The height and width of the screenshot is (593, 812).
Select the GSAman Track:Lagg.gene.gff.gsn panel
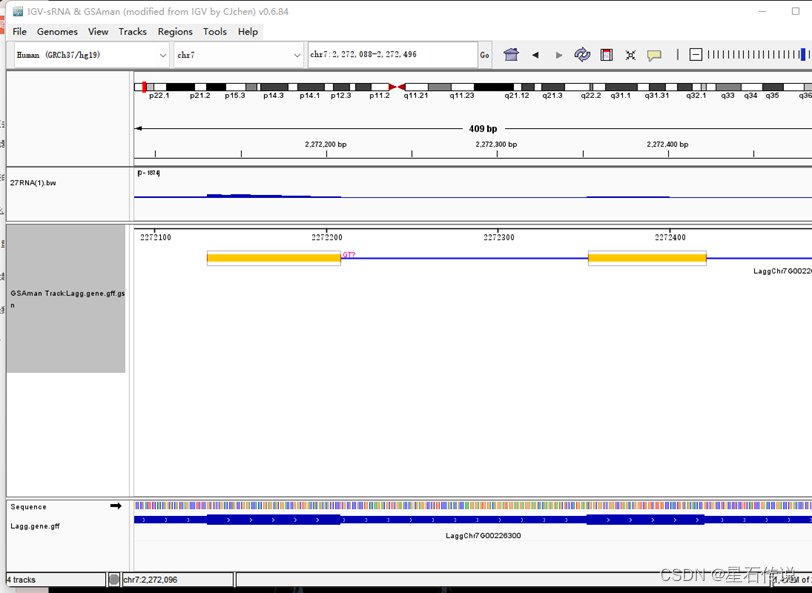66,298
